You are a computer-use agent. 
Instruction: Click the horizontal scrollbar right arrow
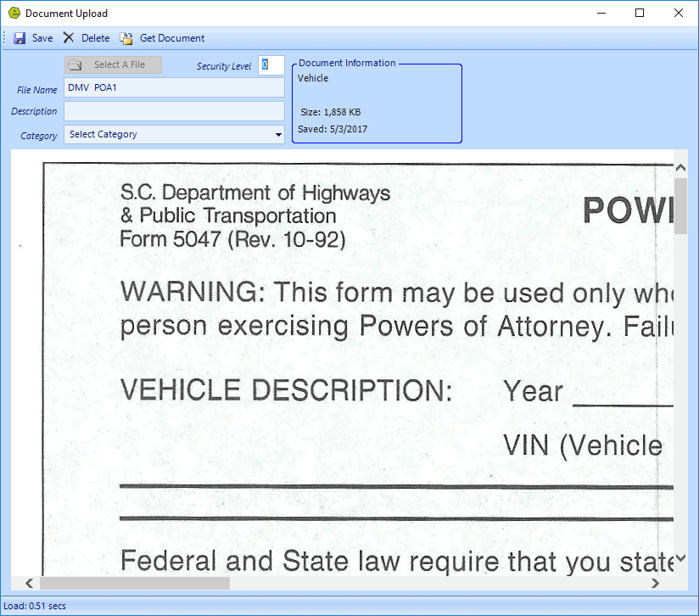pos(655,583)
